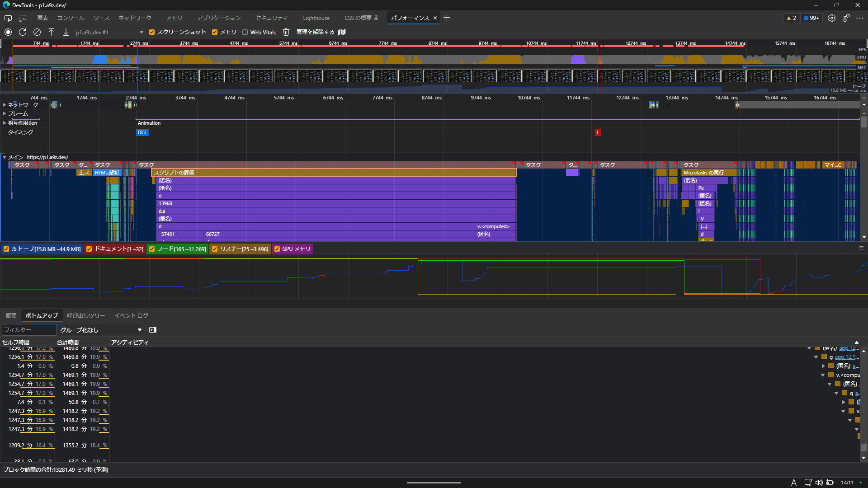Uncheck the スクリーンショット checkbox
The width and height of the screenshot is (868, 488).
(152, 32)
